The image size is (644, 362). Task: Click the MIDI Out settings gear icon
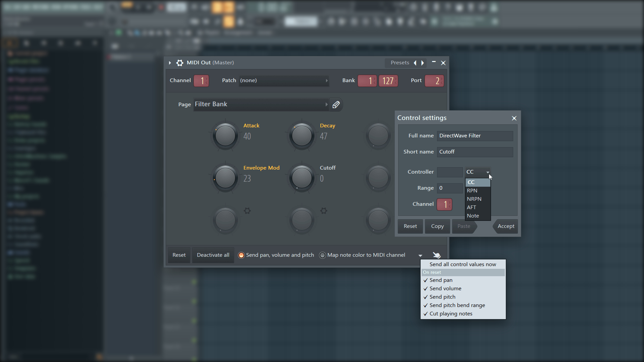tap(180, 62)
